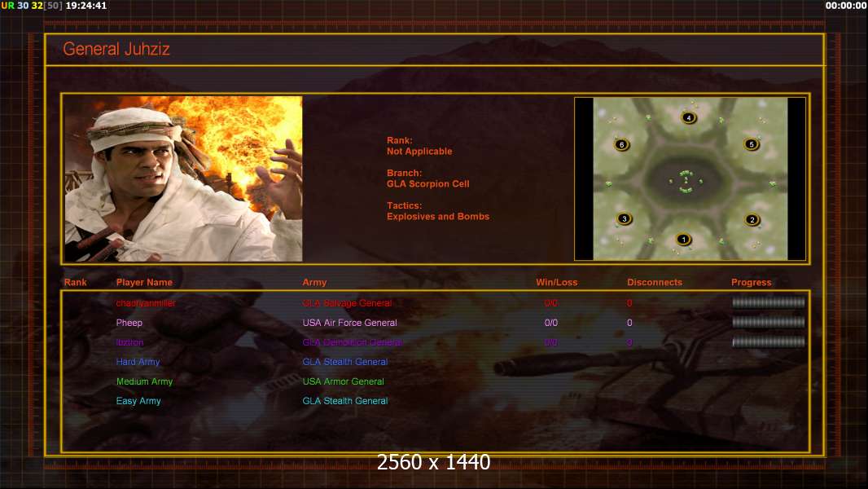Click Pheep's disconnects value 0
Viewport: 868px width, 489px height.
(629, 323)
